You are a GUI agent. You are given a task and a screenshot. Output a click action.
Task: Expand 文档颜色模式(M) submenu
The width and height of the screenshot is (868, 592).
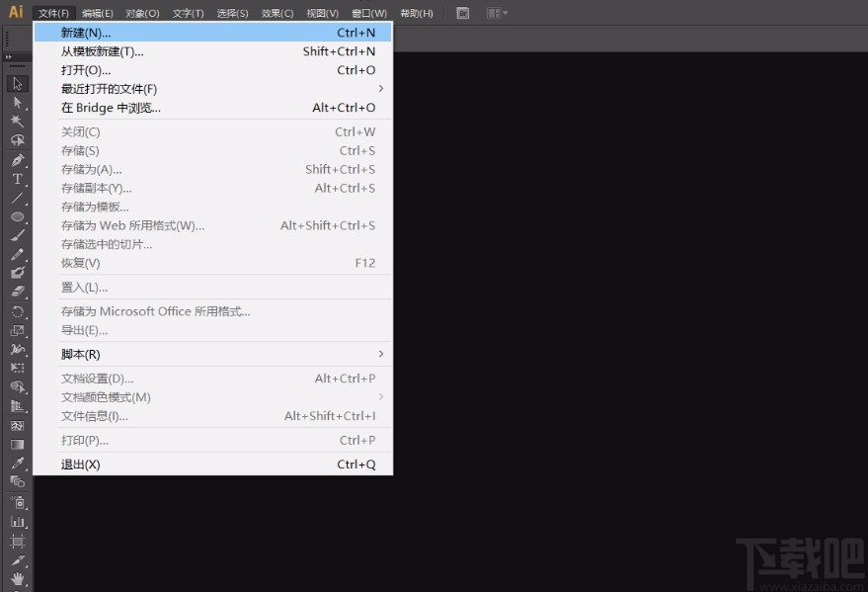click(212, 397)
